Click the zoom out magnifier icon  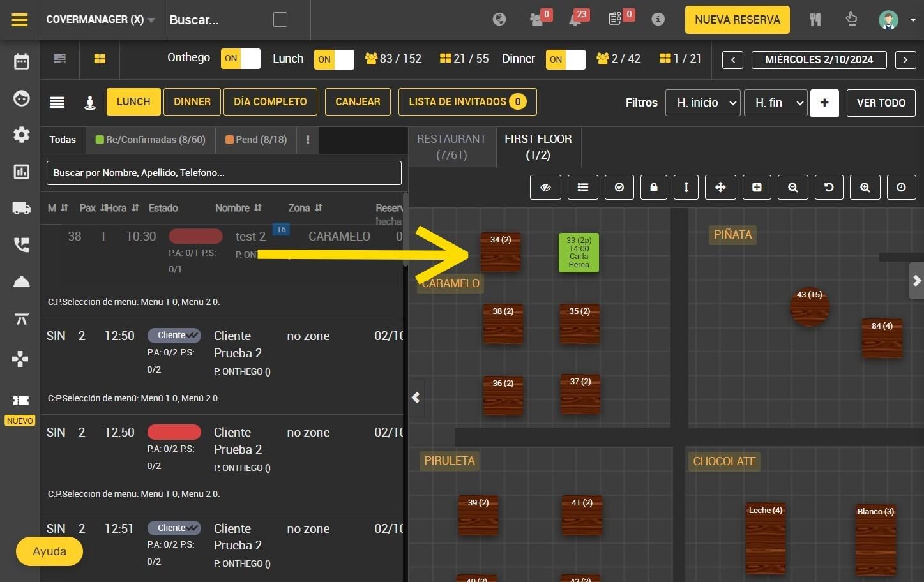(792, 187)
